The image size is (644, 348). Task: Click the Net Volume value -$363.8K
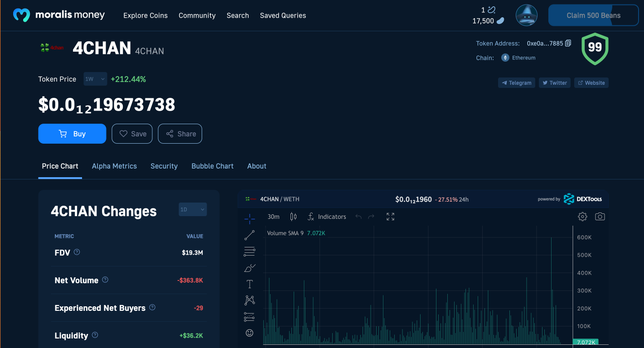(x=190, y=280)
